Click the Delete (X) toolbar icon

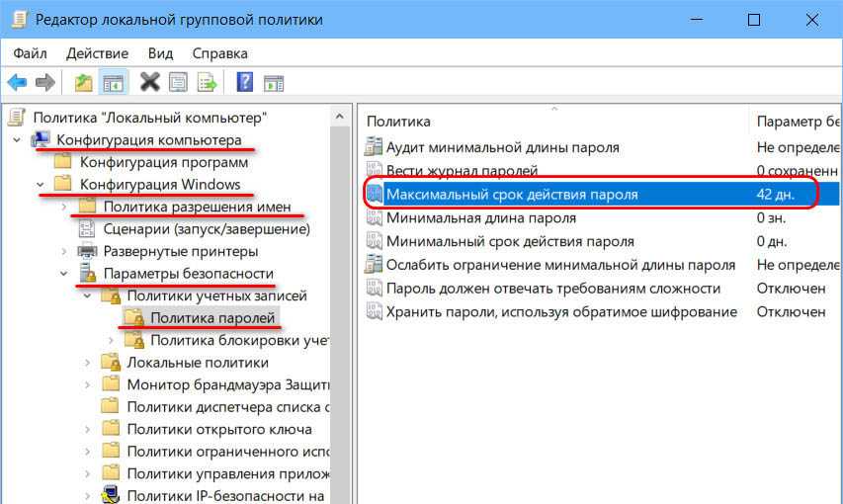(x=149, y=82)
